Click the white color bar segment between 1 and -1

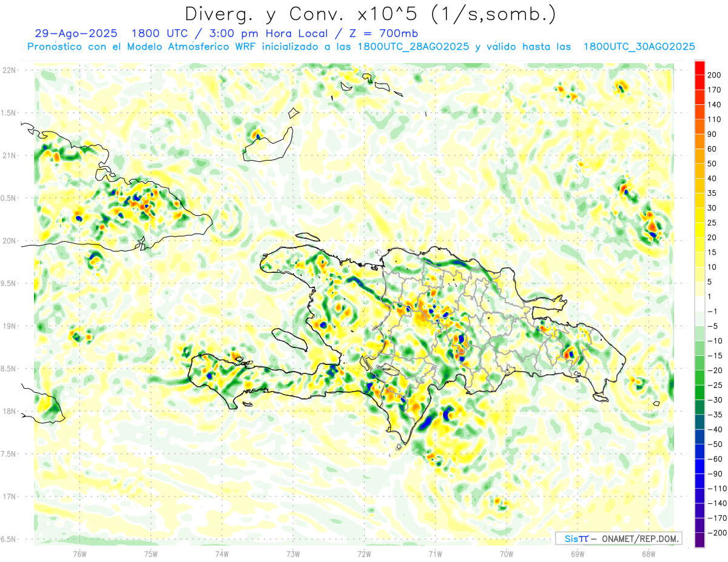click(699, 304)
